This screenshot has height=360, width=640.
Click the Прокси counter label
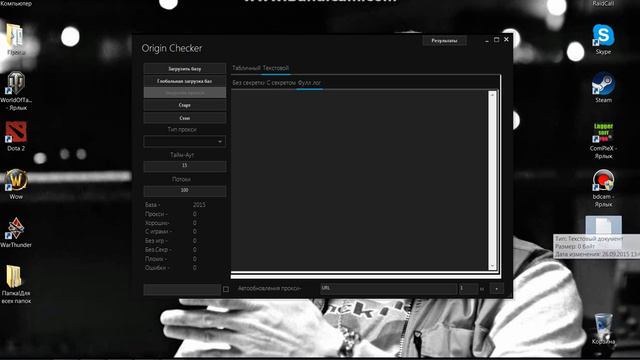click(156, 214)
